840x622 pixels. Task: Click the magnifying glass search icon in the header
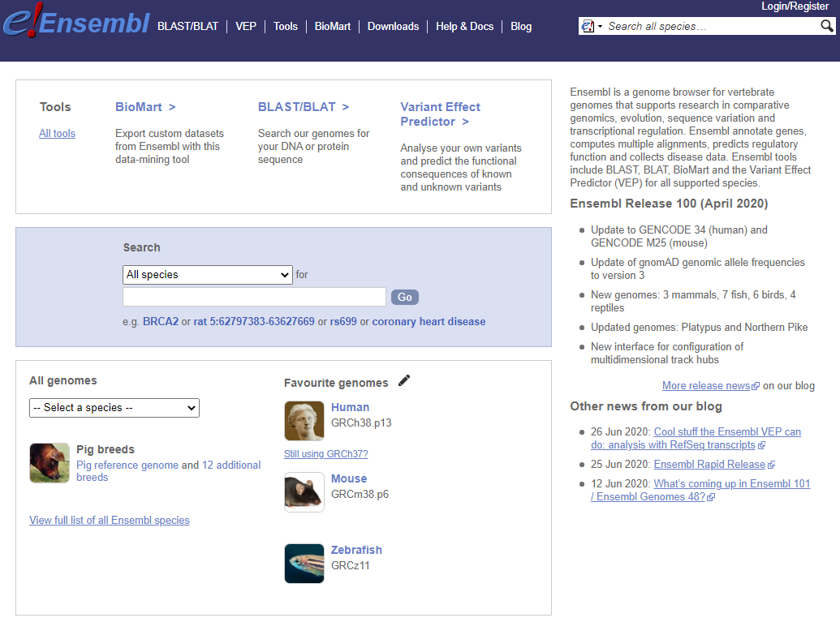point(826,26)
